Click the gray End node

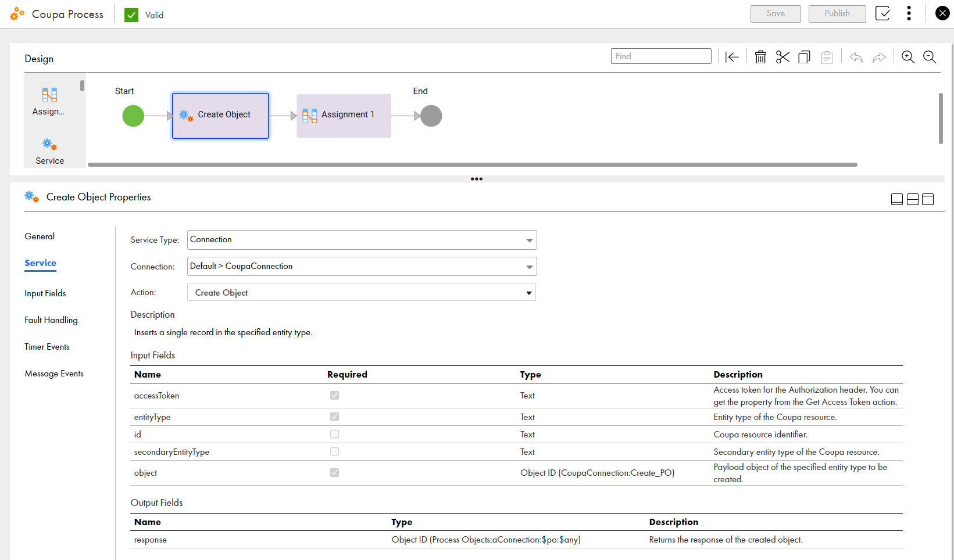[x=431, y=116]
